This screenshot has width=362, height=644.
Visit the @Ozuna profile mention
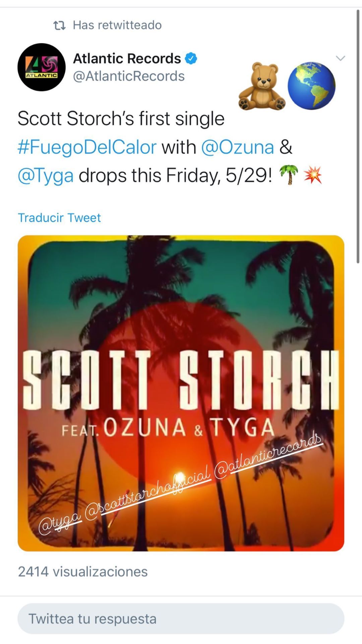click(x=237, y=147)
